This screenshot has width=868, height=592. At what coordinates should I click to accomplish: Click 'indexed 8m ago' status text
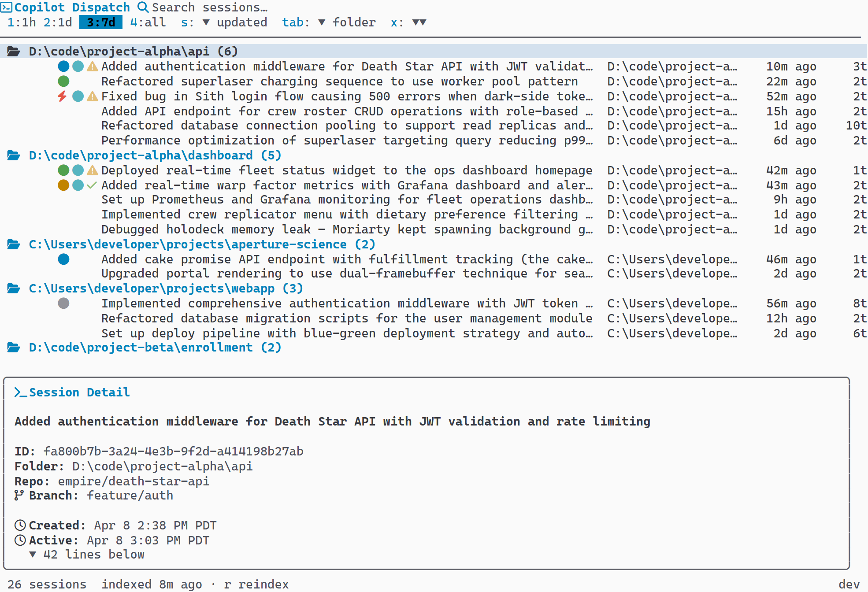point(152,585)
